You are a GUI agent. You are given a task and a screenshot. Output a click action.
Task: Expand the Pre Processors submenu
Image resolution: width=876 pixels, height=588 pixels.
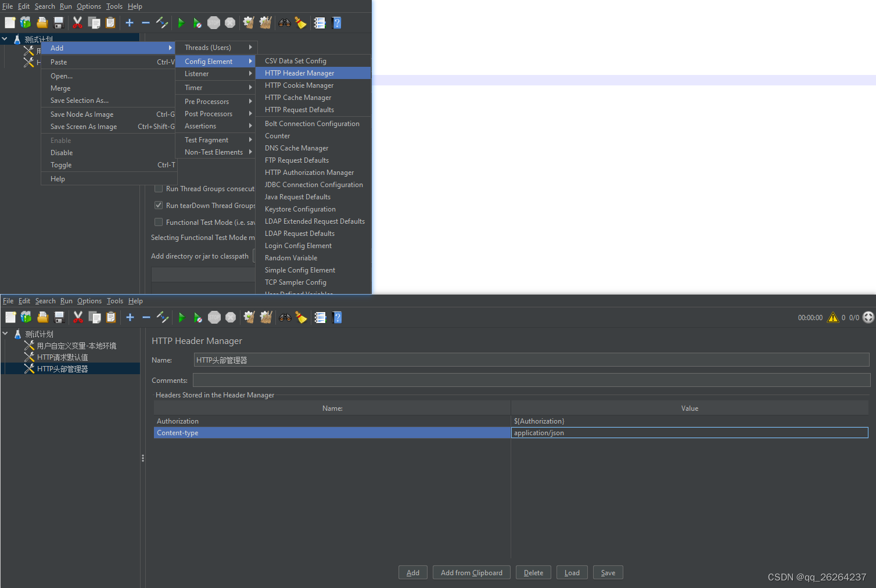tap(216, 102)
